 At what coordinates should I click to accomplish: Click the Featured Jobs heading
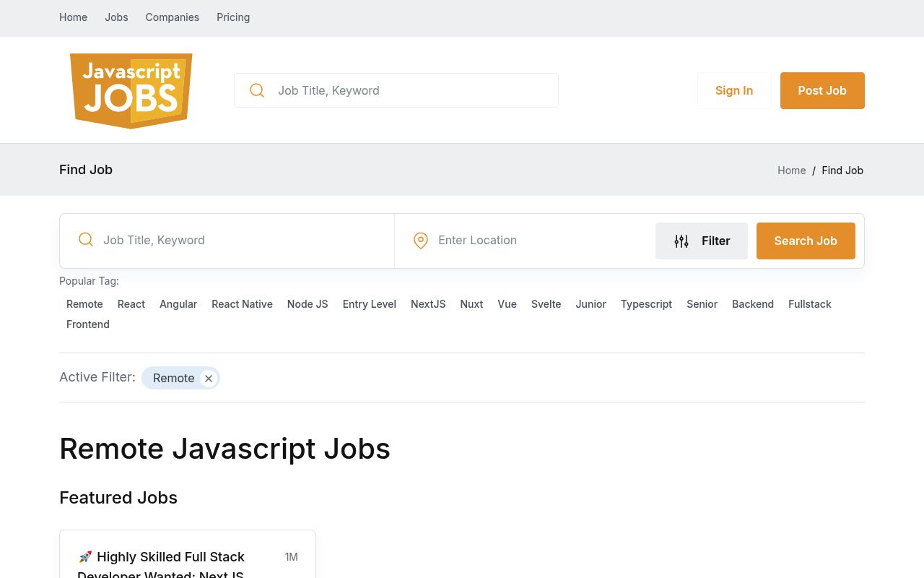118,498
